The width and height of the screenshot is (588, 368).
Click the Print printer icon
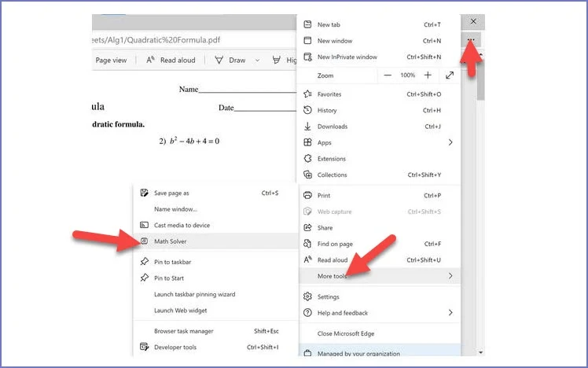coord(307,195)
